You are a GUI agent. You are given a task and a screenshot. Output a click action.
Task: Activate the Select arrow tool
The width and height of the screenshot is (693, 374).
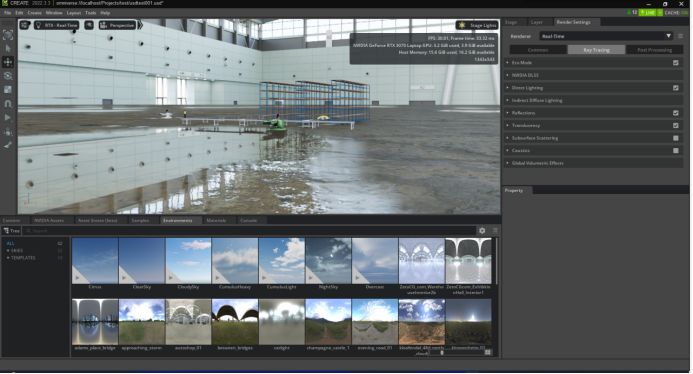coord(8,49)
